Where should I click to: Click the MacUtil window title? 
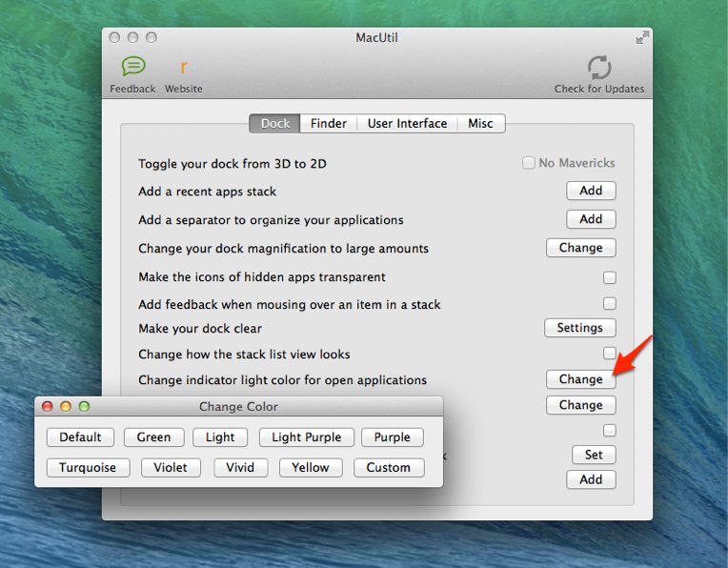coord(376,37)
